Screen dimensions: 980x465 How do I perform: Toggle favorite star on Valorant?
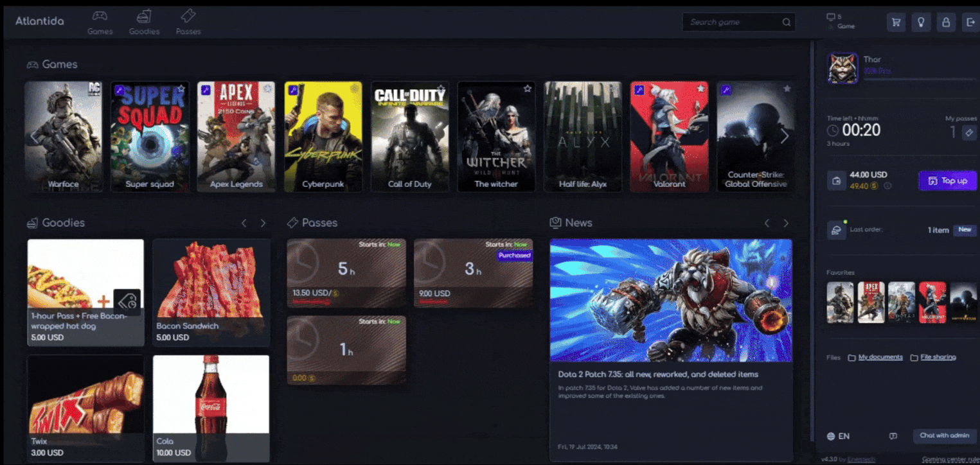(700, 89)
